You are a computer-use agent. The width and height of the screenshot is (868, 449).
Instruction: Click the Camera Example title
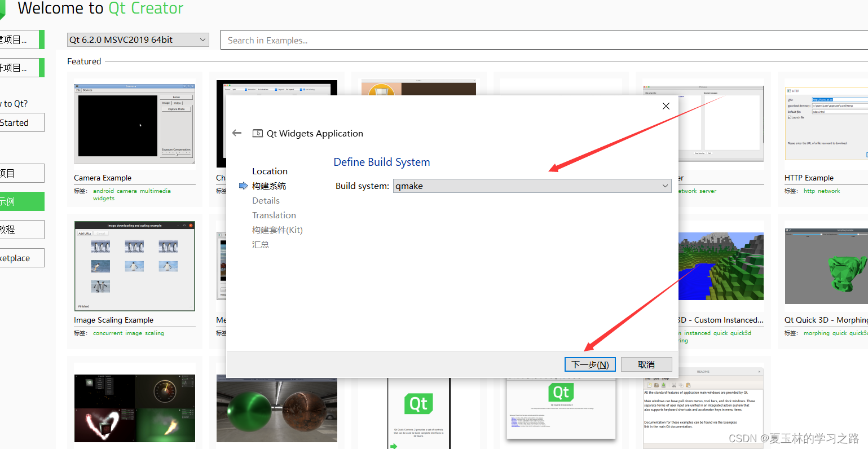(103, 178)
